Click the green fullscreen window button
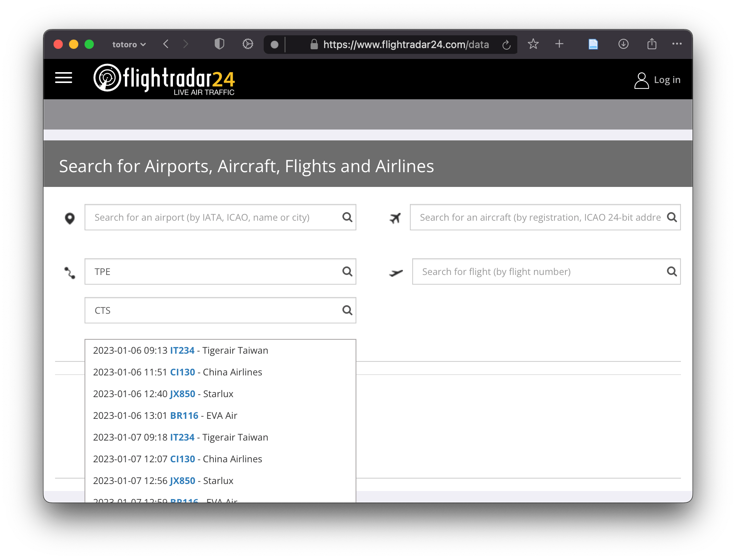This screenshot has height=560, width=736. (x=89, y=44)
